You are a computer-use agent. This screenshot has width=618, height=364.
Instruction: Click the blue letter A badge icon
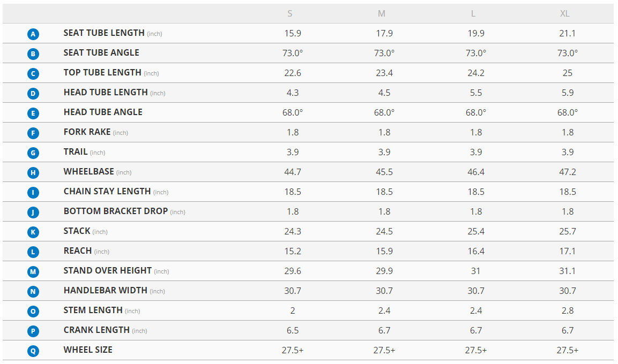pyautogui.click(x=33, y=34)
